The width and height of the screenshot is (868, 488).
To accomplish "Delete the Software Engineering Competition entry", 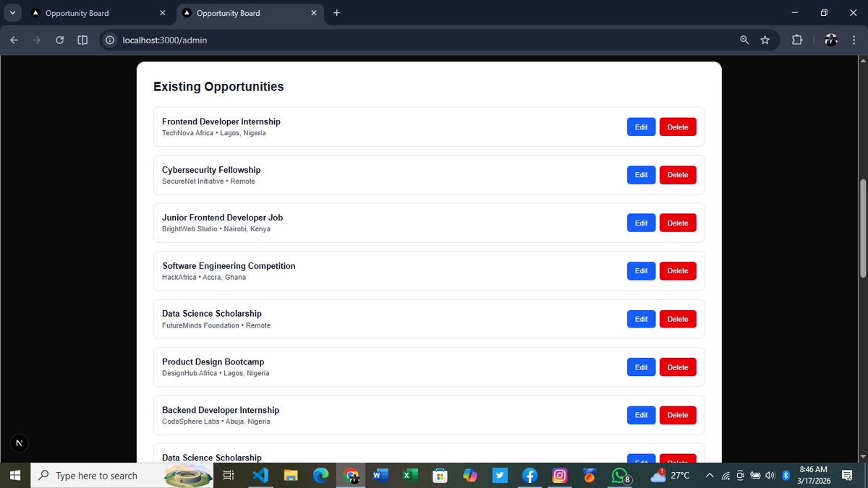I will tap(678, 271).
